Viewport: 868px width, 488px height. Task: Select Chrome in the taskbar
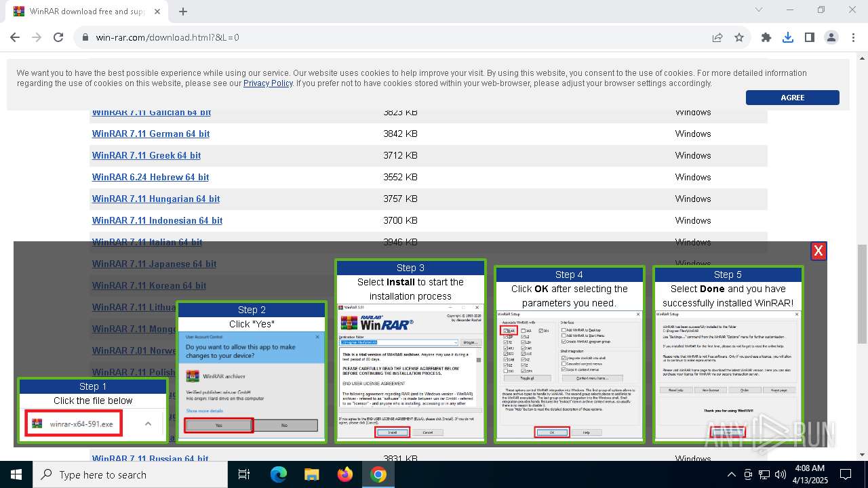tap(378, 474)
